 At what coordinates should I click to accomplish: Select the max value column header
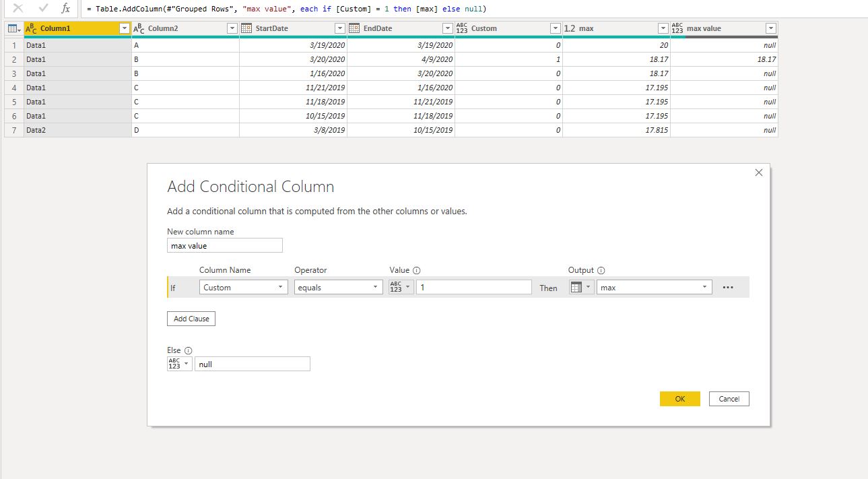pos(724,28)
